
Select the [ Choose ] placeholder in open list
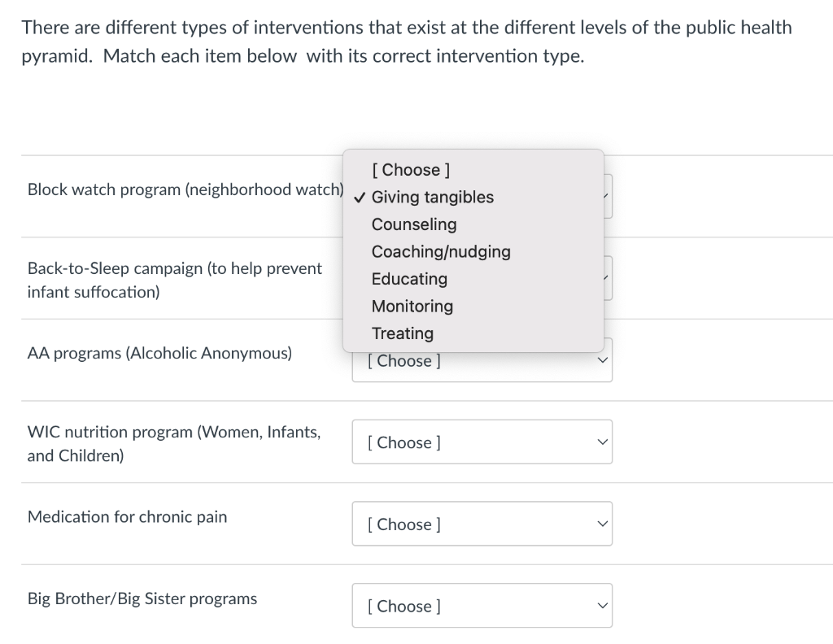pos(411,170)
